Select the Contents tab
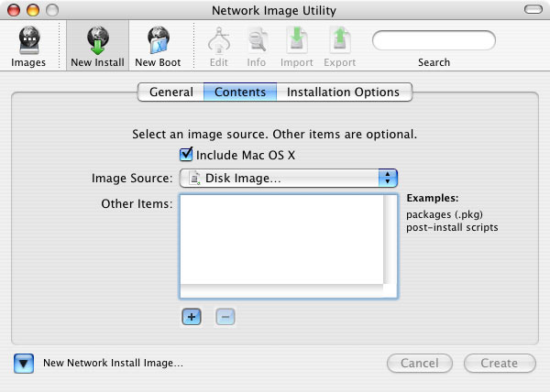This screenshot has width=550, height=392. click(240, 93)
